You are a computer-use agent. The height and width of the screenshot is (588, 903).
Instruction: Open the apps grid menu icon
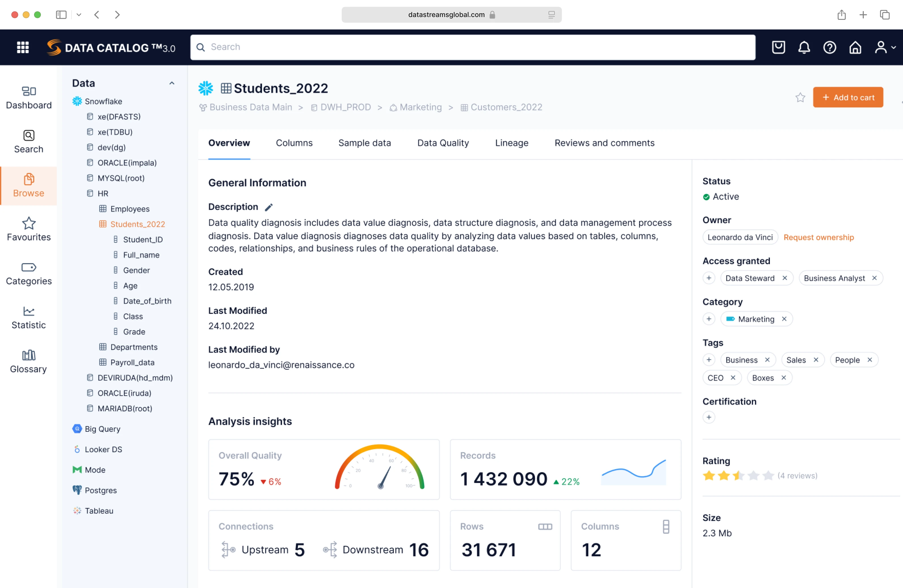click(23, 47)
